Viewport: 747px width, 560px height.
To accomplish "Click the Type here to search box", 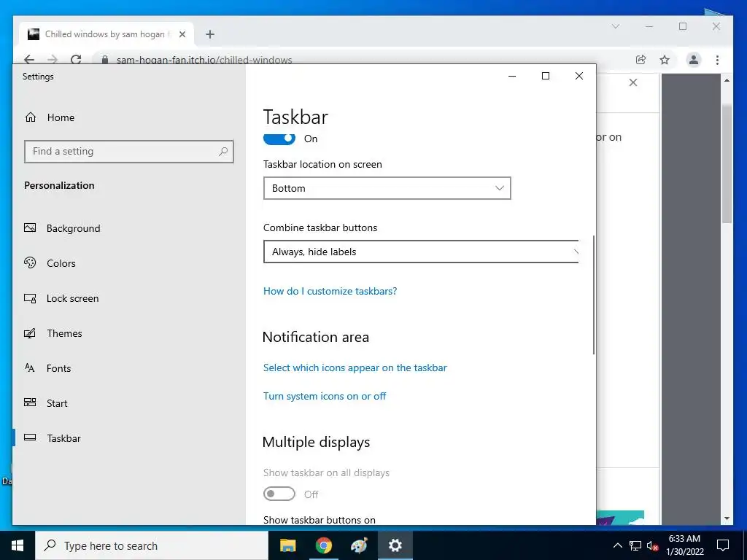I will (152, 545).
